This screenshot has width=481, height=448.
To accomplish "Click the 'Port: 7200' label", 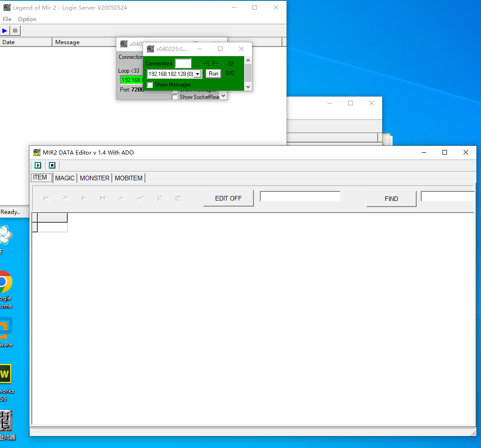I will (132, 90).
